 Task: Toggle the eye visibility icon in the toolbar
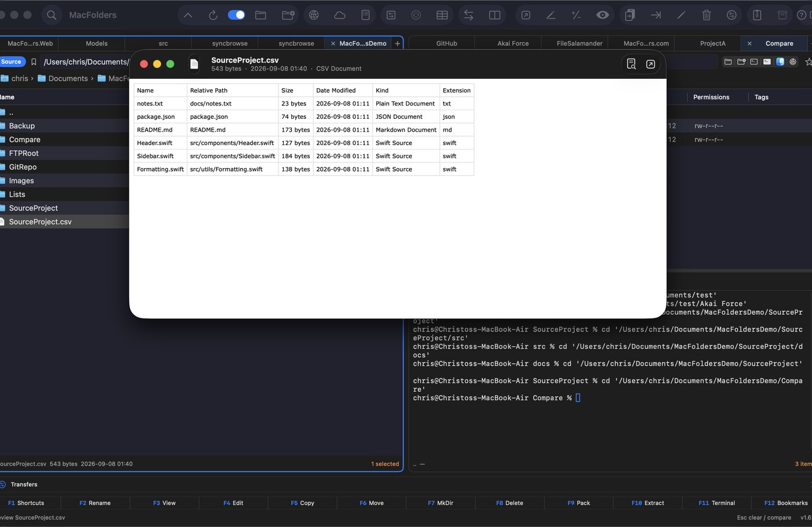click(x=603, y=15)
